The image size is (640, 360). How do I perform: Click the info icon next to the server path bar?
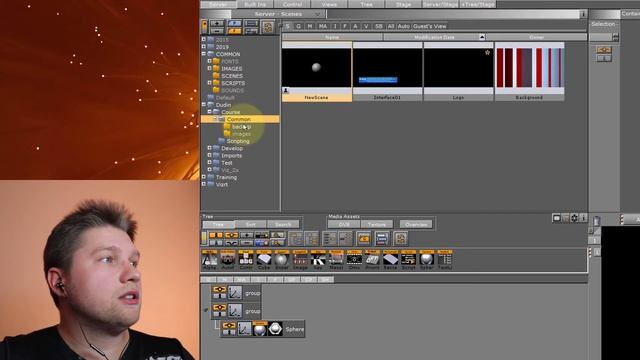click(x=583, y=14)
